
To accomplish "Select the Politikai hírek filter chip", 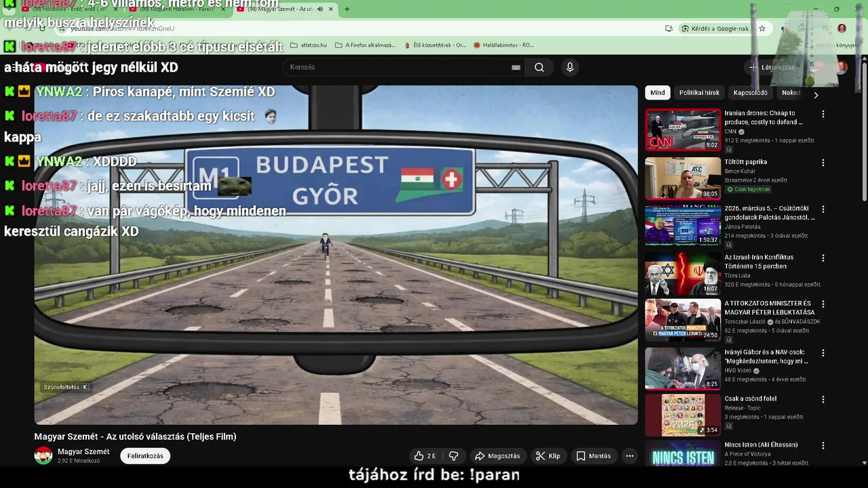I will point(699,93).
